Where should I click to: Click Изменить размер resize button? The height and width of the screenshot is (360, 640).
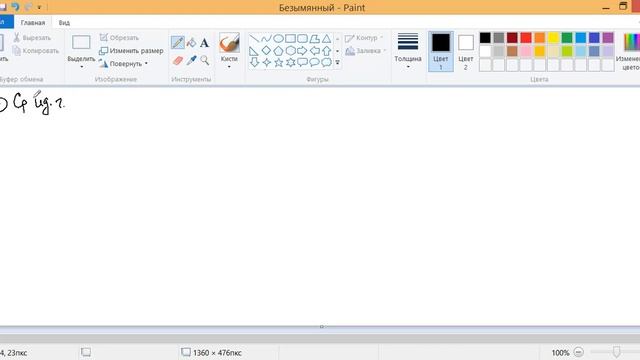[x=131, y=51]
